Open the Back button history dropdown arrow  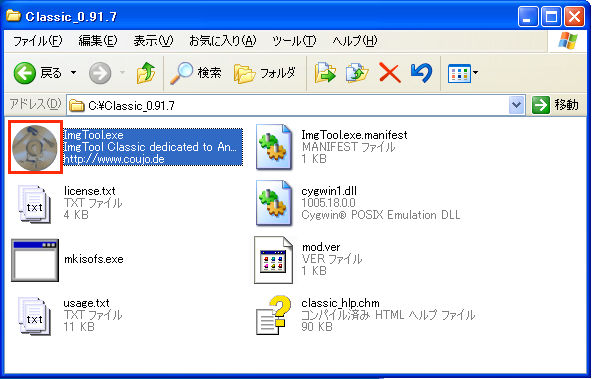point(73,72)
